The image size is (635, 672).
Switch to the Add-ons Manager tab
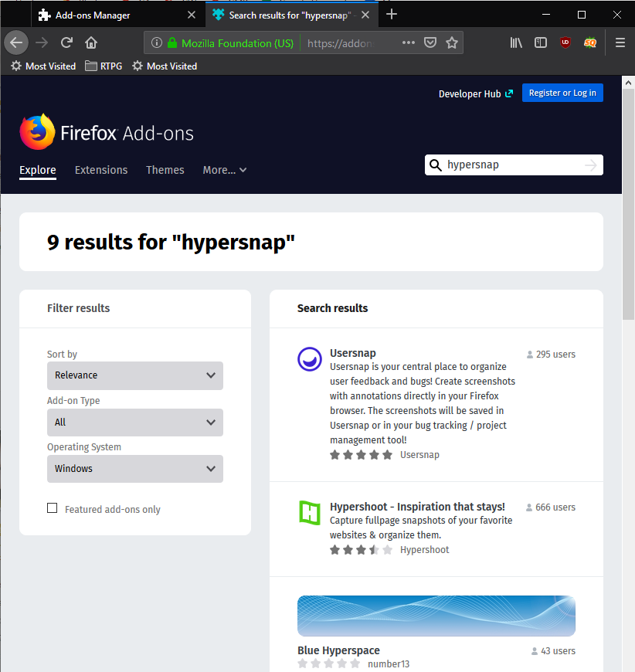click(x=117, y=15)
